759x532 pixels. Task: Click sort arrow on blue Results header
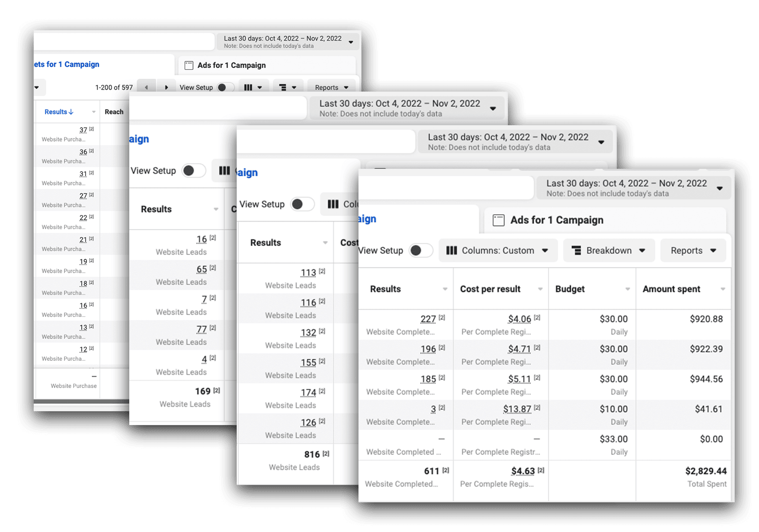(x=71, y=112)
